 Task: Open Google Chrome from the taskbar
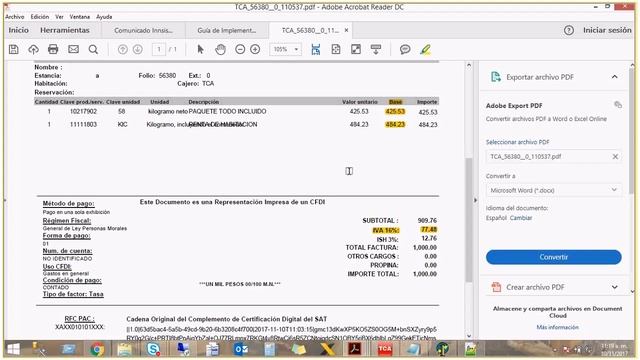(x=97, y=349)
